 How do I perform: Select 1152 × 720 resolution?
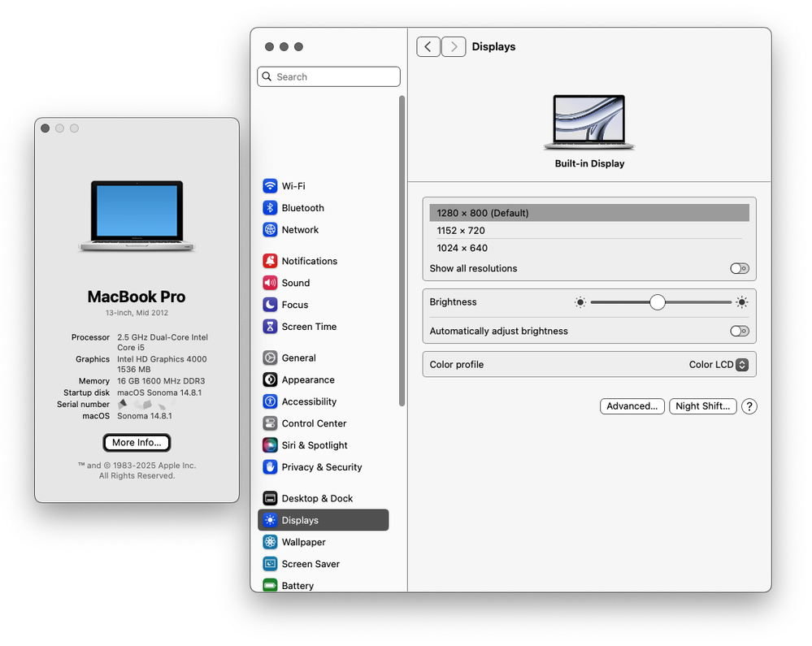tap(589, 230)
